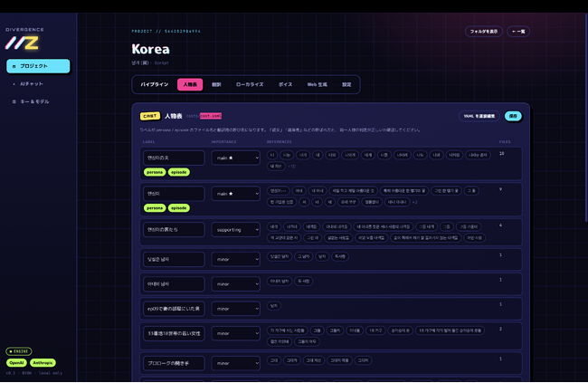Image resolution: width=588 pixels, height=383 pixels.
Task: Click the OpenAI engine badge
Action: 16,363
